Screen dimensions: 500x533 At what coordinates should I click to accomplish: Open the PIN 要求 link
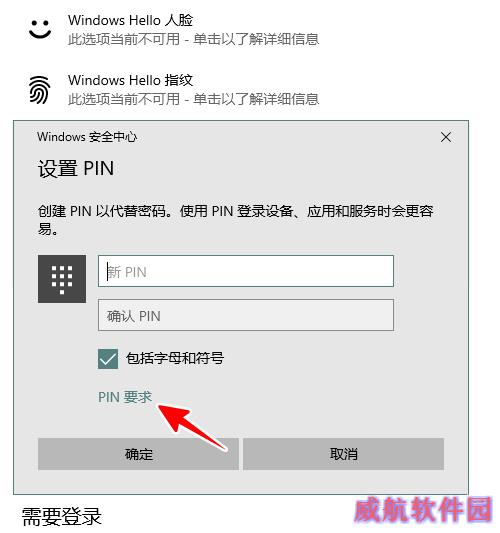(x=125, y=397)
